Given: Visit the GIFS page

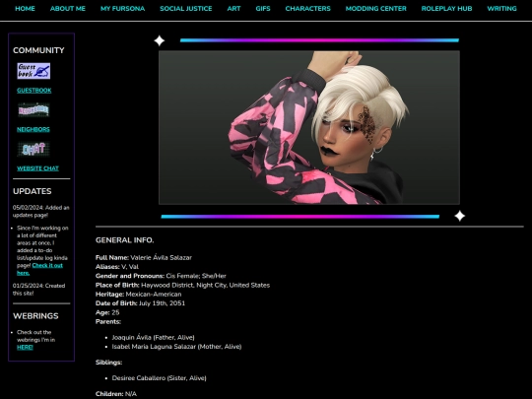Looking at the screenshot, I should click(x=263, y=9).
